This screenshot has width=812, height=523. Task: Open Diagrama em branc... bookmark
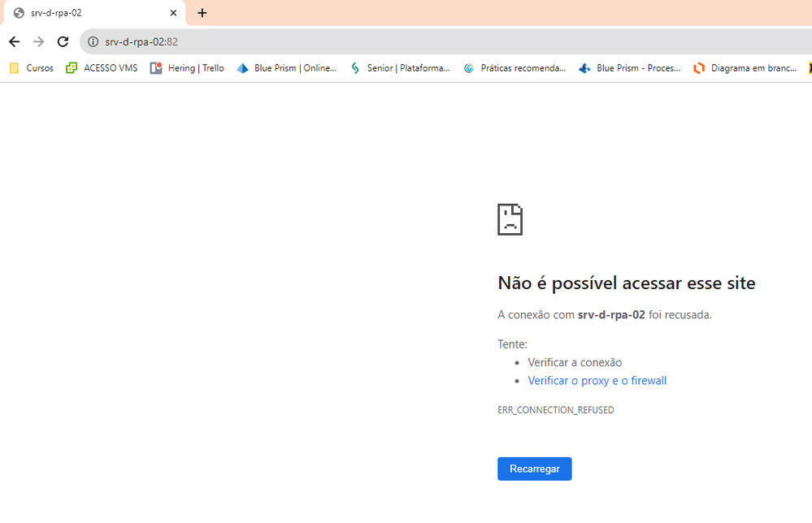click(x=745, y=68)
